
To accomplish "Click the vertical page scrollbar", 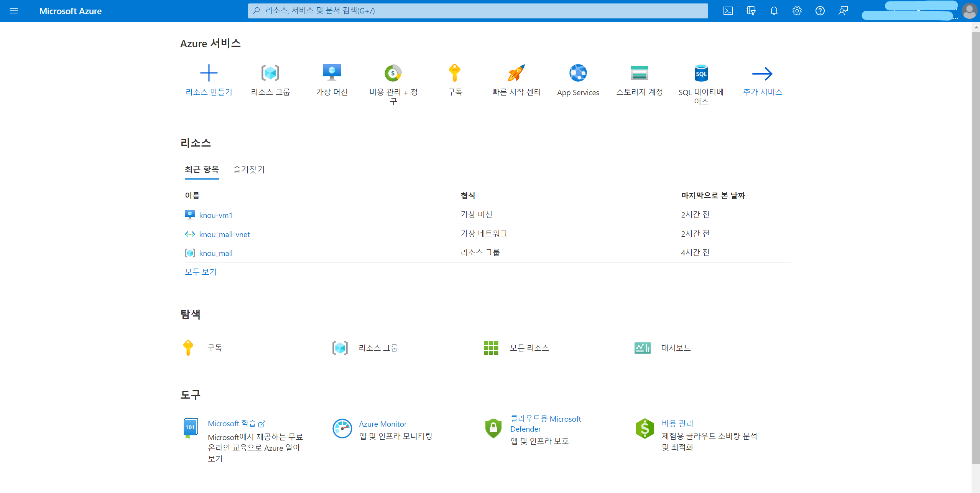I will [975, 246].
